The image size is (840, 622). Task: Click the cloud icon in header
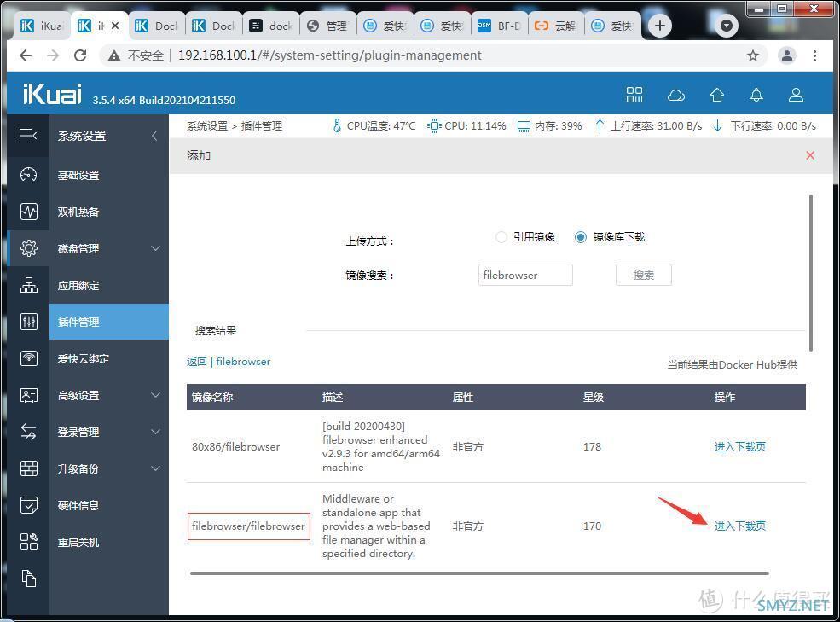coord(676,96)
